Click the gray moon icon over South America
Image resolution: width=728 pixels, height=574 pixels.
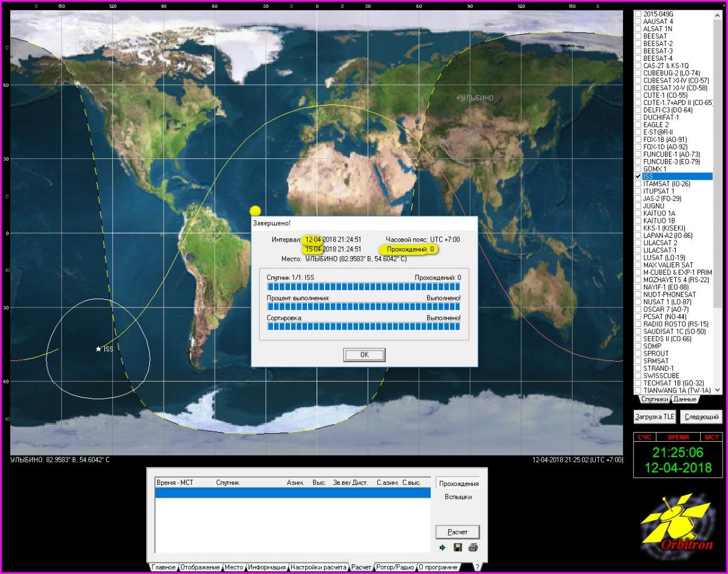pos(190,258)
